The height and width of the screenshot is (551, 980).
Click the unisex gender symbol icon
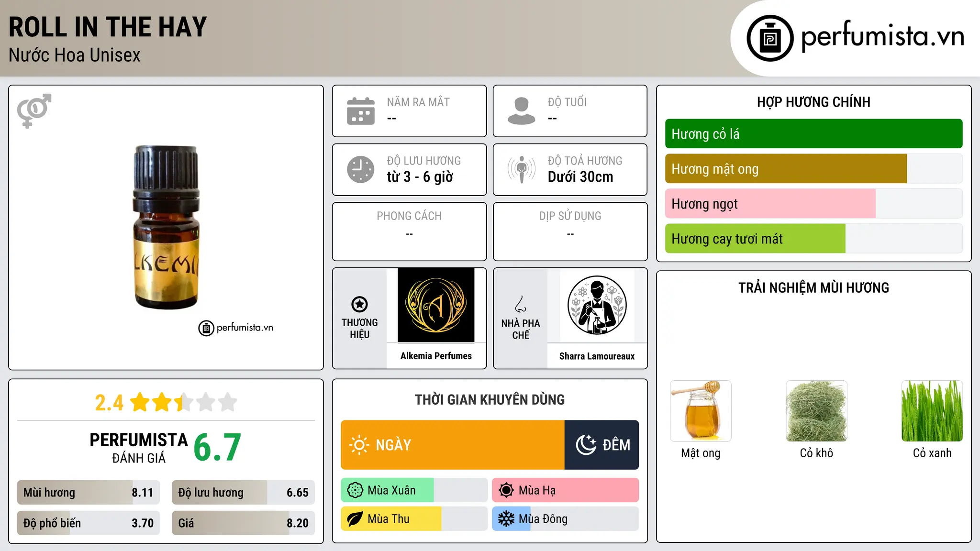point(34,111)
